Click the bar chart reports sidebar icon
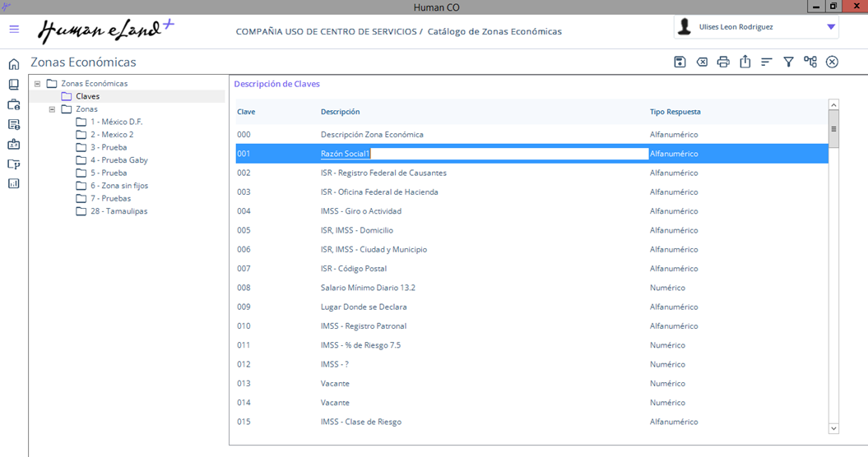The height and width of the screenshot is (457, 868). tap(13, 183)
